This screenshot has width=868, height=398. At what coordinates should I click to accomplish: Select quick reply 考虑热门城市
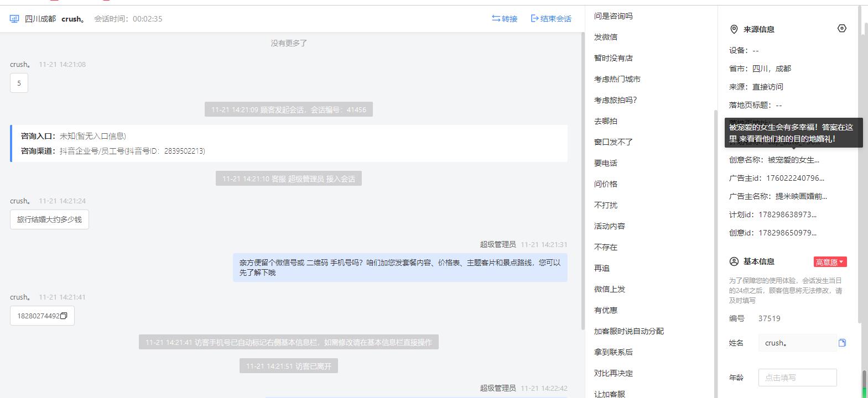point(617,79)
